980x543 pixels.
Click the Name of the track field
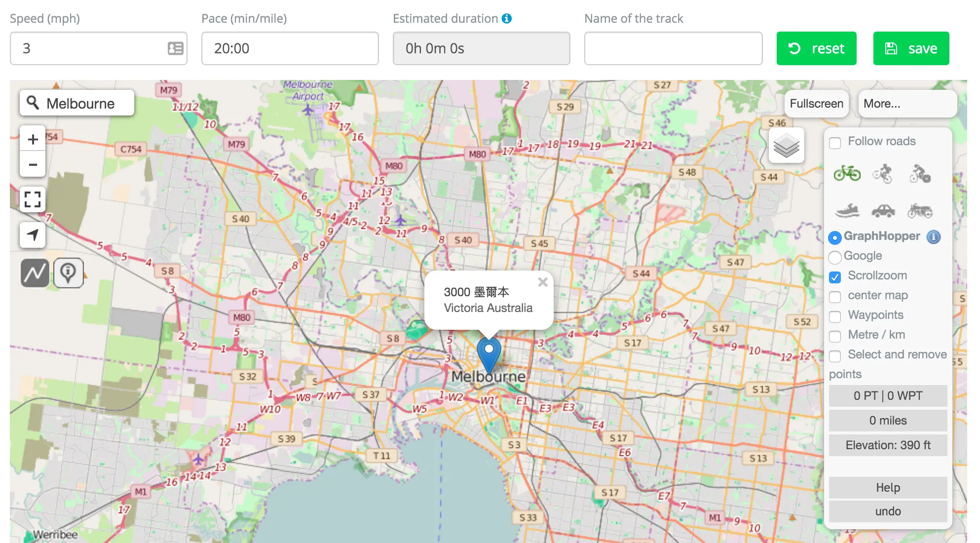click(x=673, y=48)
